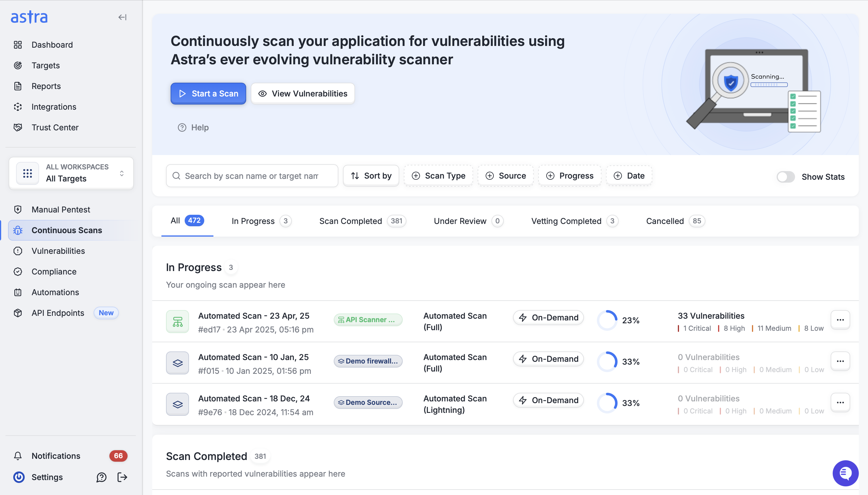
Task: Click the Settings power icon
Action: click(x=19, y=477)
